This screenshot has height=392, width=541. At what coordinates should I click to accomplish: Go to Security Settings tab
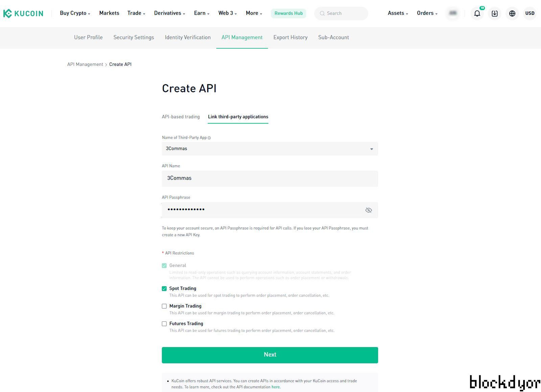pos(134,37)
